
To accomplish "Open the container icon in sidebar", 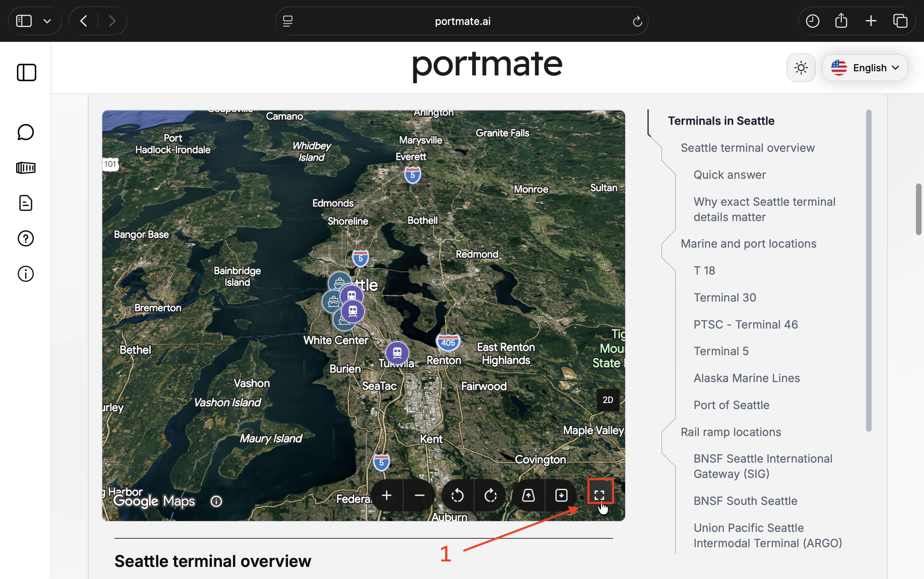I will point(26,167).
